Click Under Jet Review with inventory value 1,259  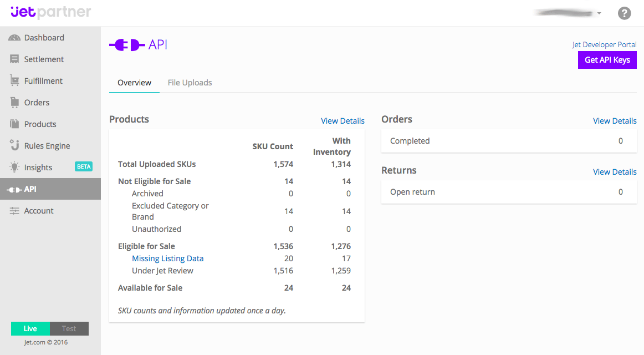coord(341,271)
